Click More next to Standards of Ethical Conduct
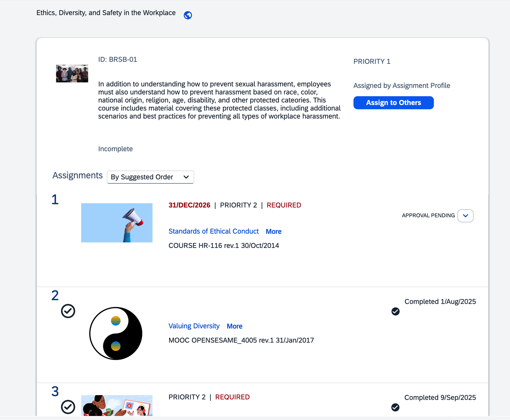 274,232
